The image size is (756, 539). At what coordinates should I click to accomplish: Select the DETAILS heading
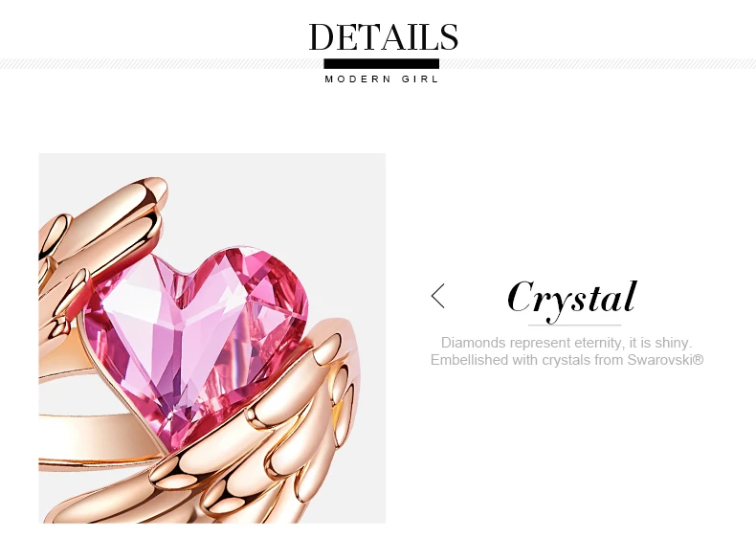coord(384,36)
